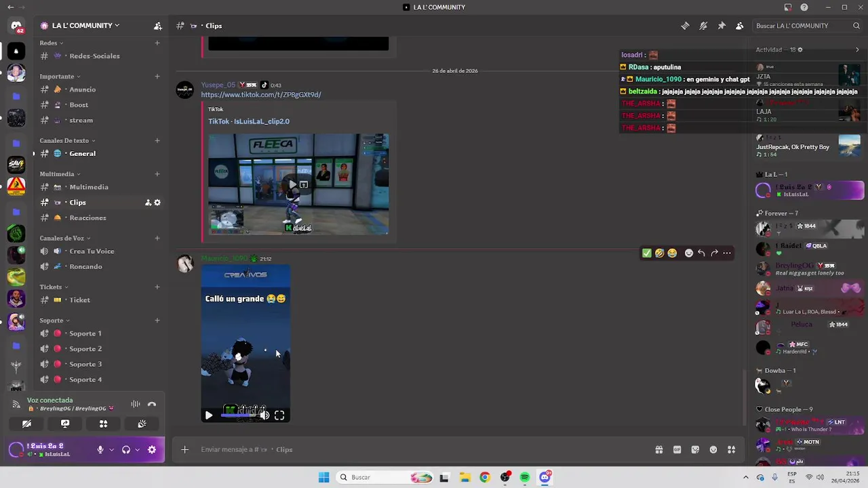Open TikTok - IsLuisLaL_clip2.0 title link
This screenshot has height=488, width=868.
pyautogui.click(x=249, y=121)
